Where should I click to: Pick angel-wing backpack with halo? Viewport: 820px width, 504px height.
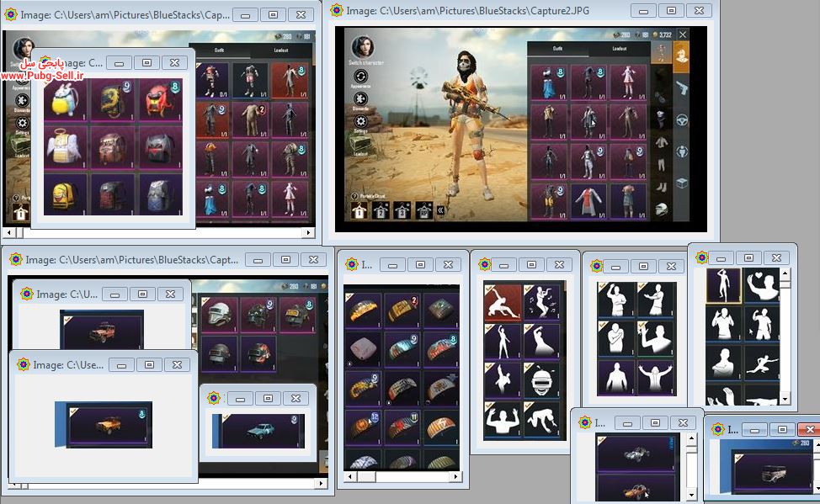(x=66, y=147)
